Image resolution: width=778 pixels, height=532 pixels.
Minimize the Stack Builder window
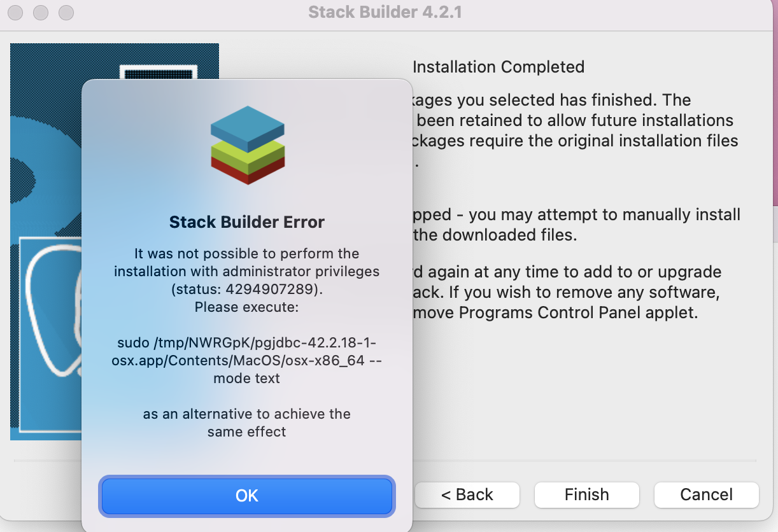click(x=41, y=12)
